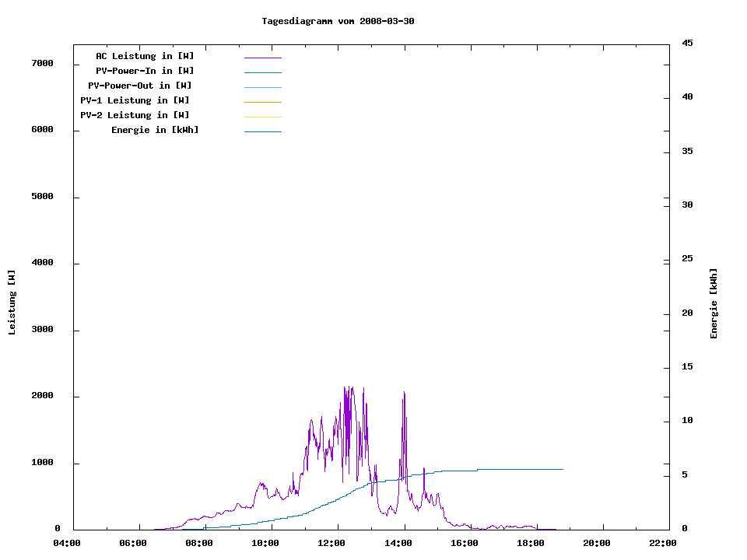Screen dimensions: 747x560
Task: Click the 'Leistung [W]' left axis label
Action: (x=12, y=303)
